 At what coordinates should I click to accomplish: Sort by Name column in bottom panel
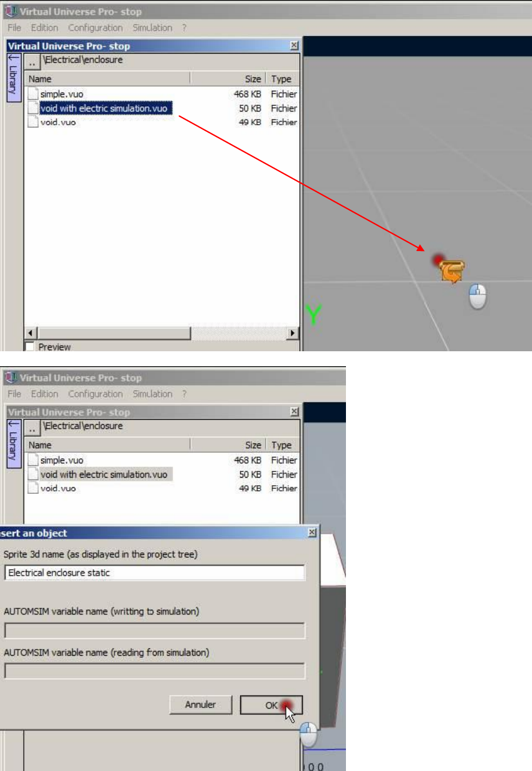[x=108, y=445]
